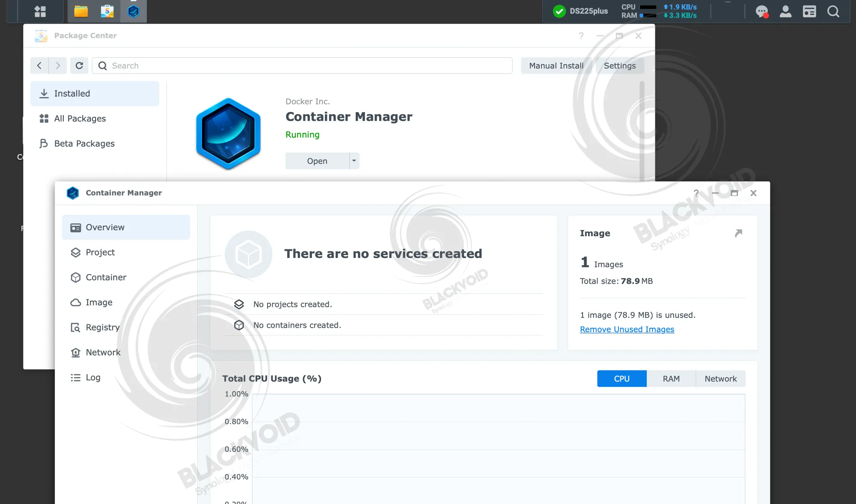Image resolution: width=856 pixels, height=504 pixels.
Task: Open the Container section
Action: coord(126,277)
